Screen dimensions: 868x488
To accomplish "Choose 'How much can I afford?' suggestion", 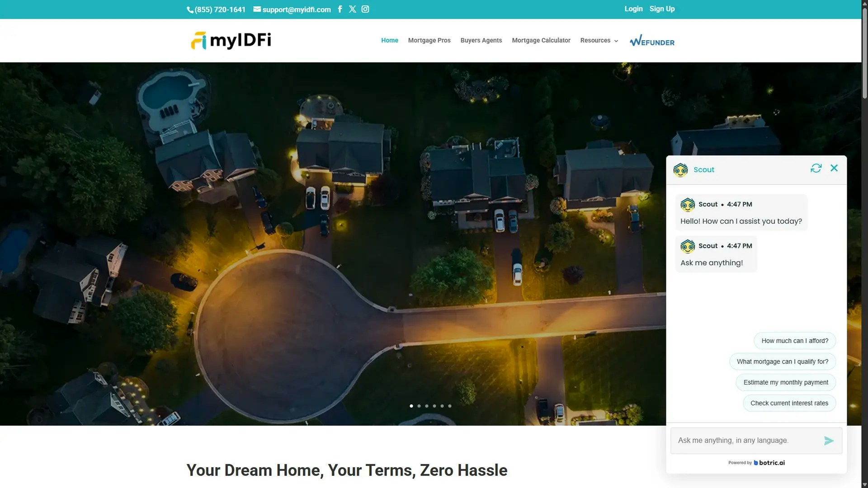I will (795, 341).
